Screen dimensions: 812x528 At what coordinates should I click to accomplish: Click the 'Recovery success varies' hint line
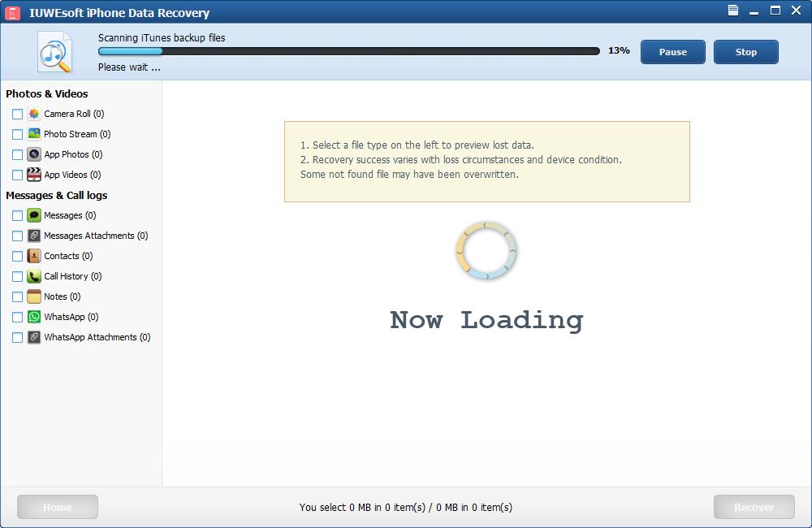461,159
